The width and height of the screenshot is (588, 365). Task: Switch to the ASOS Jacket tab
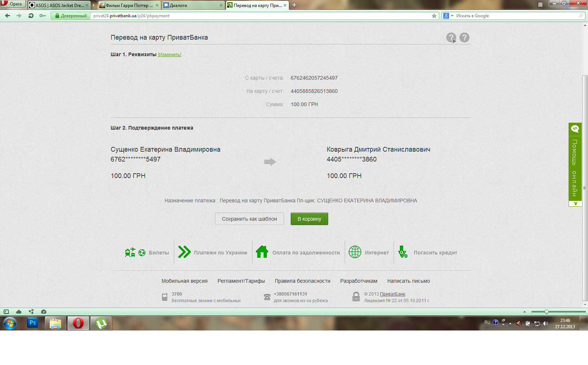(59, 5)
